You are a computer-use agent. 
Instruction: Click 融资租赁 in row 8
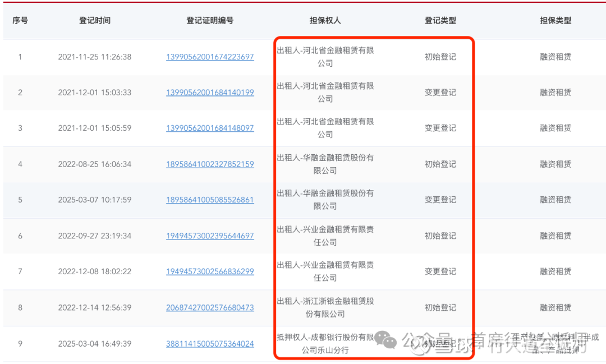(x=555, y=307)
